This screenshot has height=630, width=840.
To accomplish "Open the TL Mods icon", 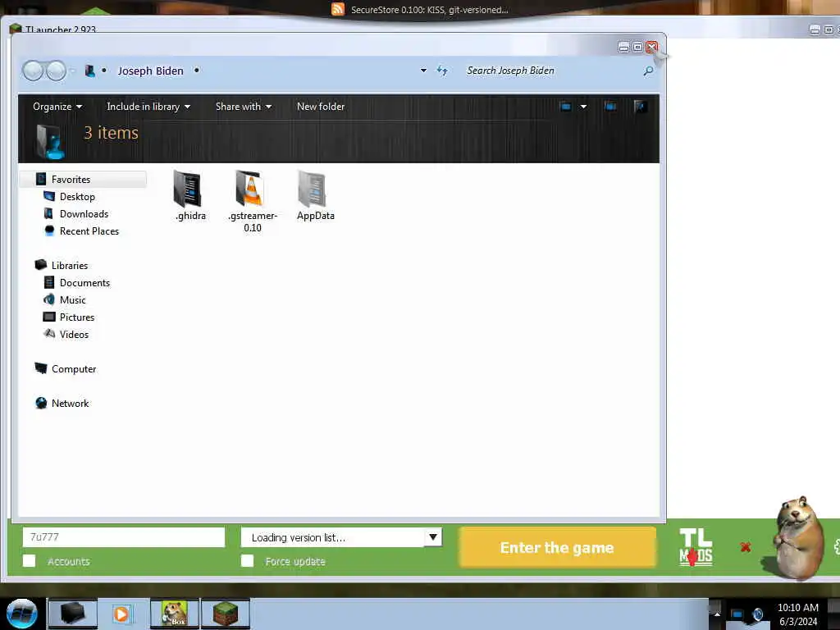I will point(696,547).
